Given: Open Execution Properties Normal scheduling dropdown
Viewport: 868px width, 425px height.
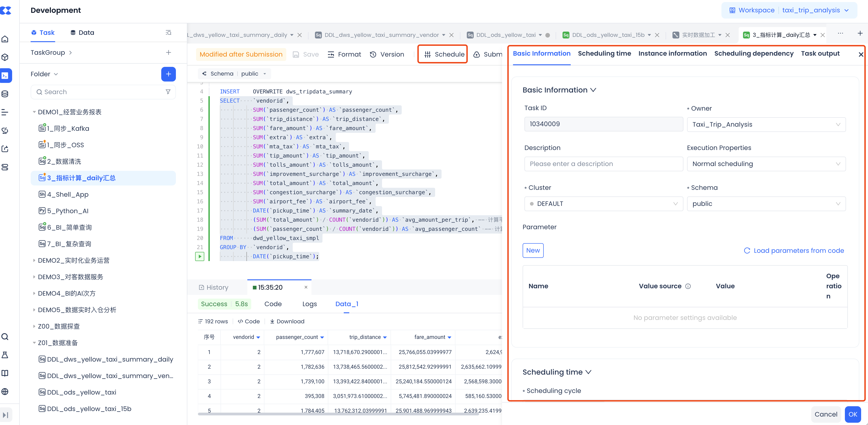Looking at the screenshot, I should pos(766,164).
